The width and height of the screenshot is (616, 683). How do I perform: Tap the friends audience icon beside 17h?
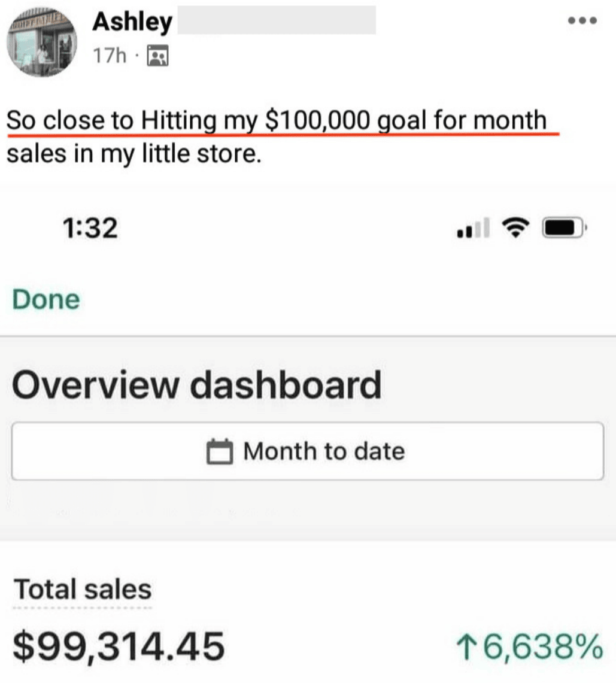[157, 55]
